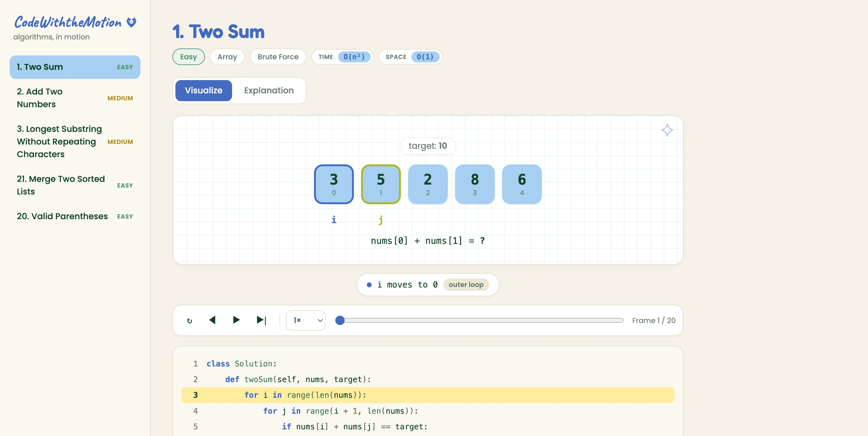Viewport: 868px width, 436px height.
Task: Click the outer loop badge
Action: 466,285
